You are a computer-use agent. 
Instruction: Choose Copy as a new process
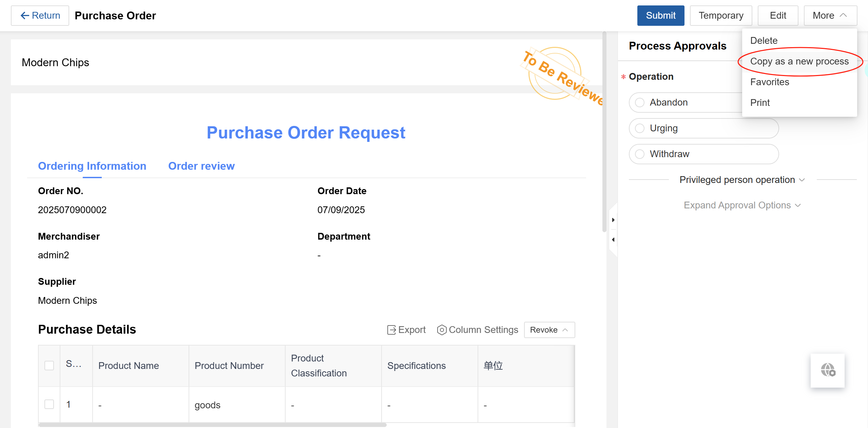tap(799, 61)
